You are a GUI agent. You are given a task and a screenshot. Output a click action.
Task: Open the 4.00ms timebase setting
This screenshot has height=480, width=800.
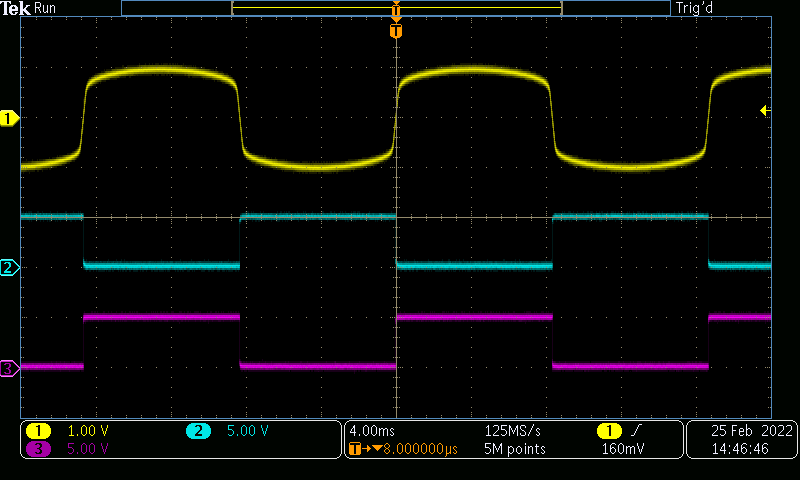tap(371, 431)
